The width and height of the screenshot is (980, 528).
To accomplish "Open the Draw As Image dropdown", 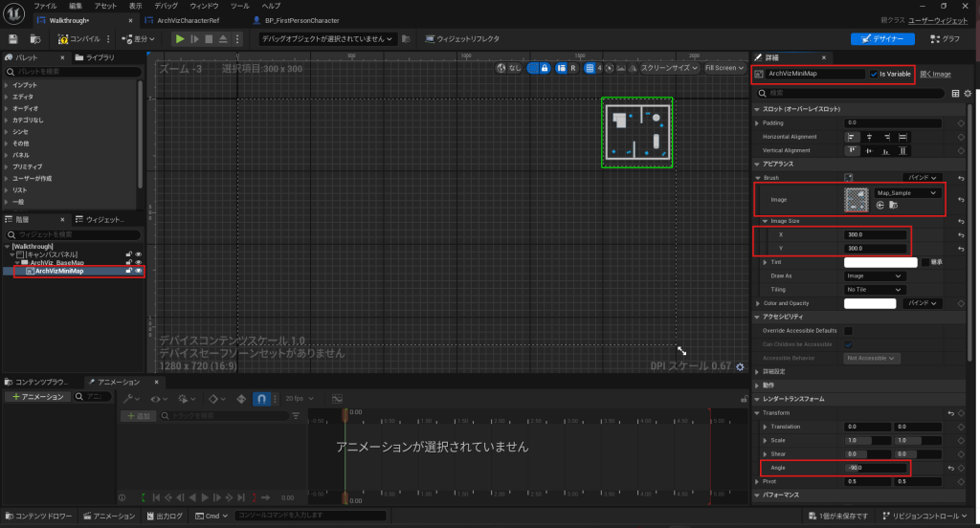I will tap(874, 275).
